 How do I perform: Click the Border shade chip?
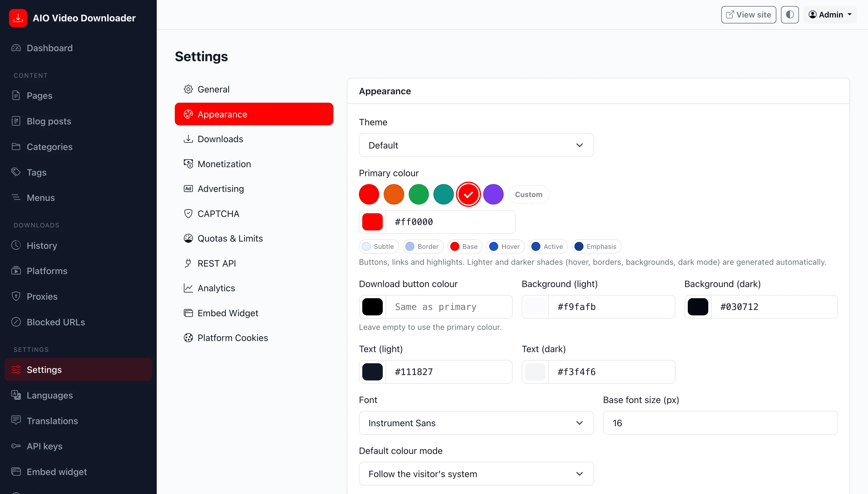(x=423, y=246)
